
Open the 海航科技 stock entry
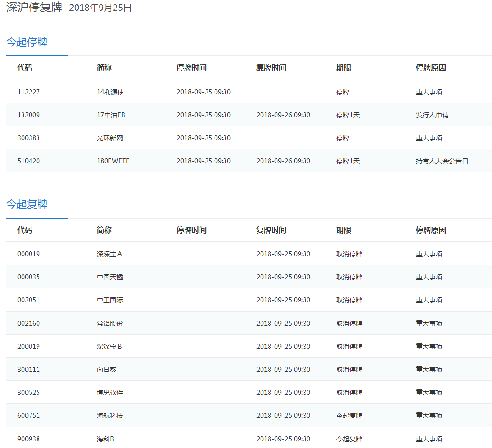coord(110,416)
